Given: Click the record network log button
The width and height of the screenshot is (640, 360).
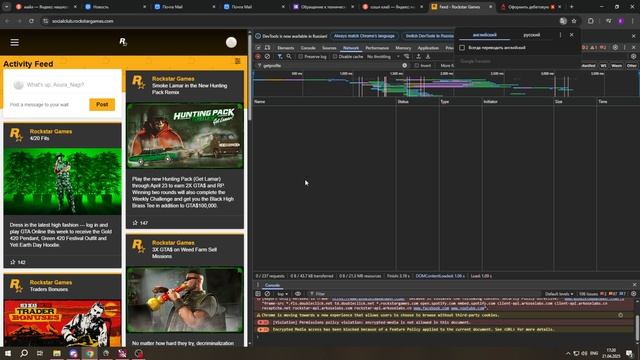Looking at the screenshot, I should (258, 57).
